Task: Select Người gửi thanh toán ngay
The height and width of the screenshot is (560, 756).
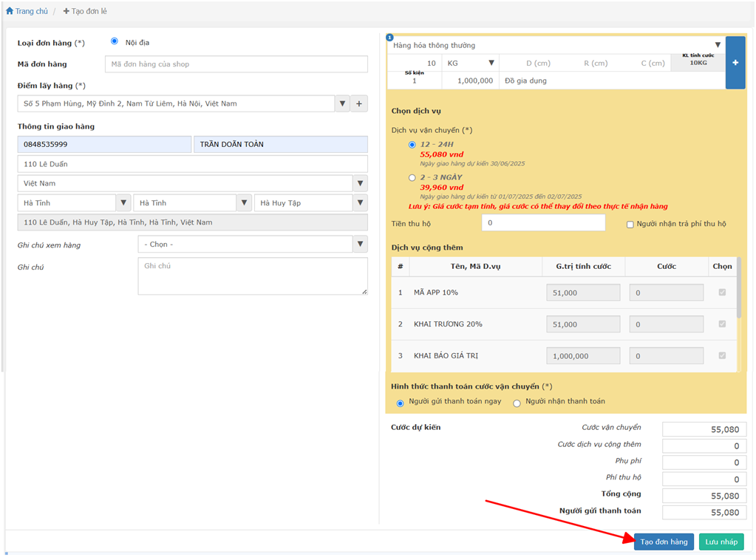Action: (x=401, y=403)
